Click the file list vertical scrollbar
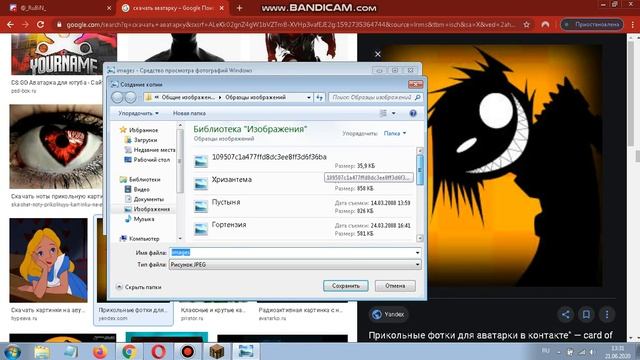 pos(420,194)
